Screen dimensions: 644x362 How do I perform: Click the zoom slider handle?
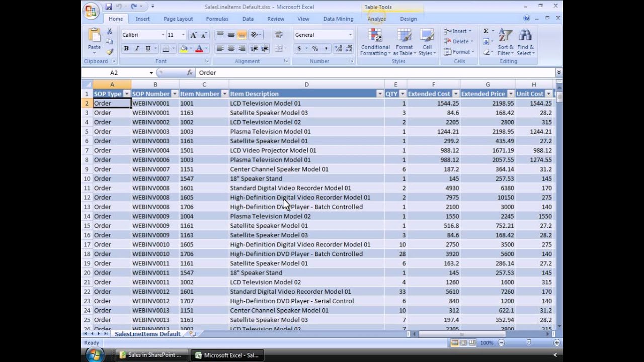point(528,342)
